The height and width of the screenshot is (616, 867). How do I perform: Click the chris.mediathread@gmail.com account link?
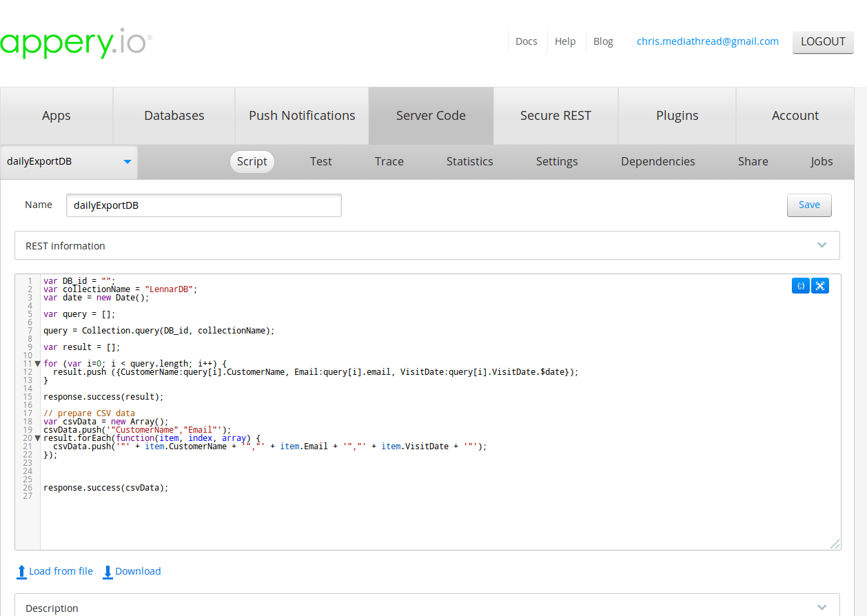coord(707,41)
